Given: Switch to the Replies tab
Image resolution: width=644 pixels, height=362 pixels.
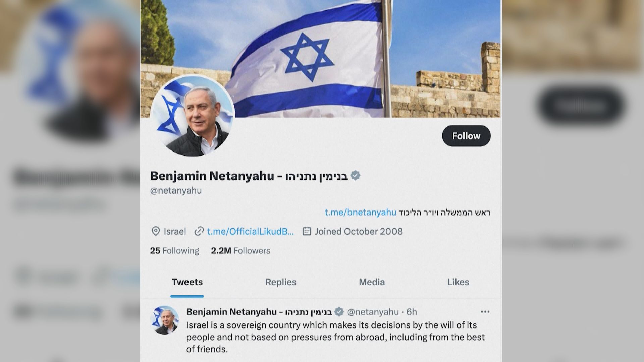Looking at the screenshot, I should tap(281, 282).
